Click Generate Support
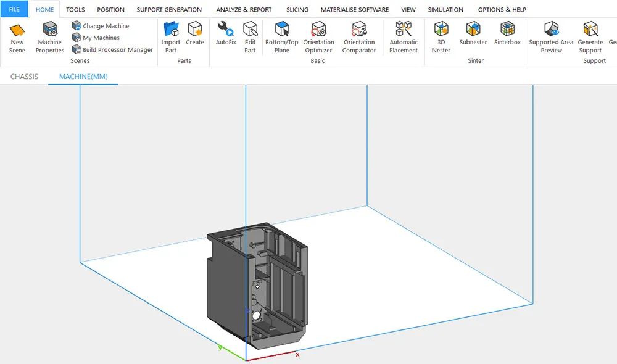Image resolution: width=617 pixels, height=364 pixels. pyautogui.click(x=590, y=38)
